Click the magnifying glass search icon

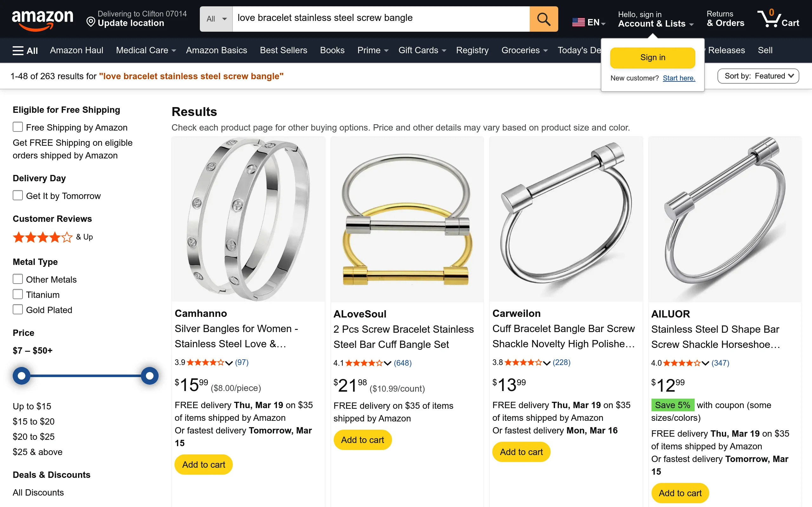point(543,19)
